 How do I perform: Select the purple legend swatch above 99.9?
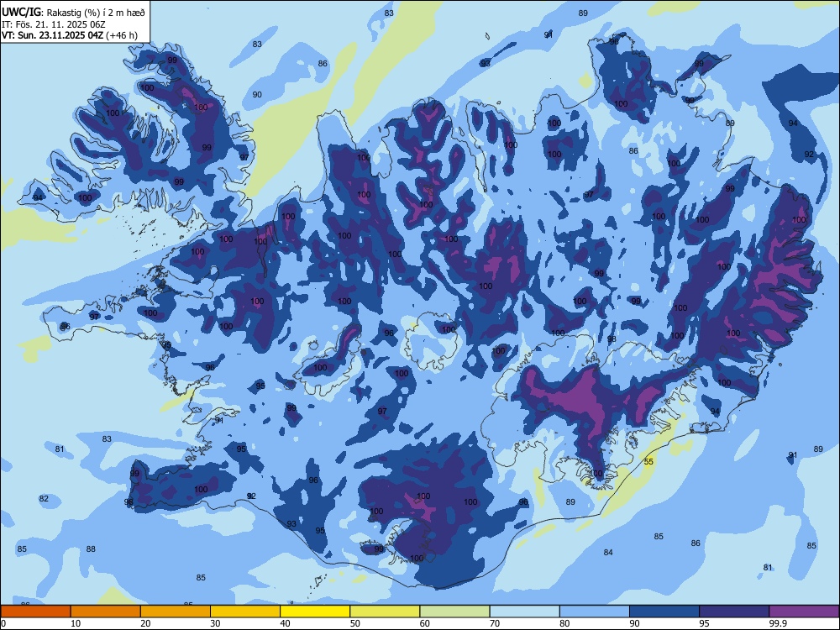(x=804, y=612)
